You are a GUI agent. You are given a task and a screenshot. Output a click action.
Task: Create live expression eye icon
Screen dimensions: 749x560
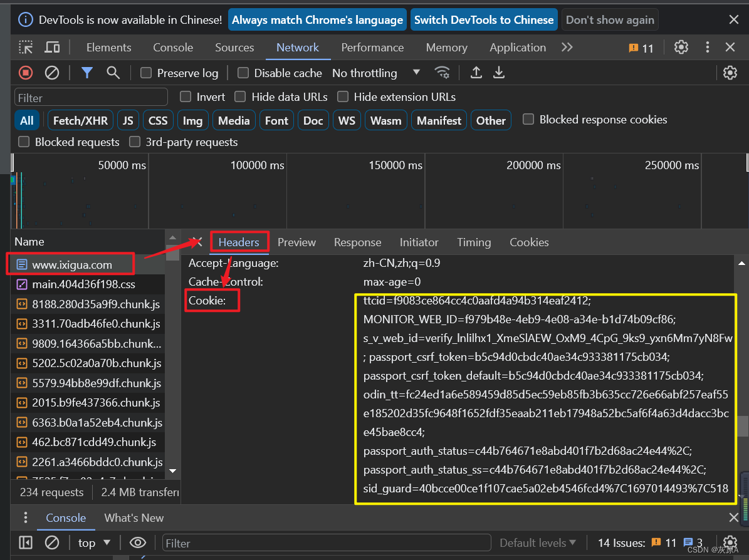pos(138,543)
